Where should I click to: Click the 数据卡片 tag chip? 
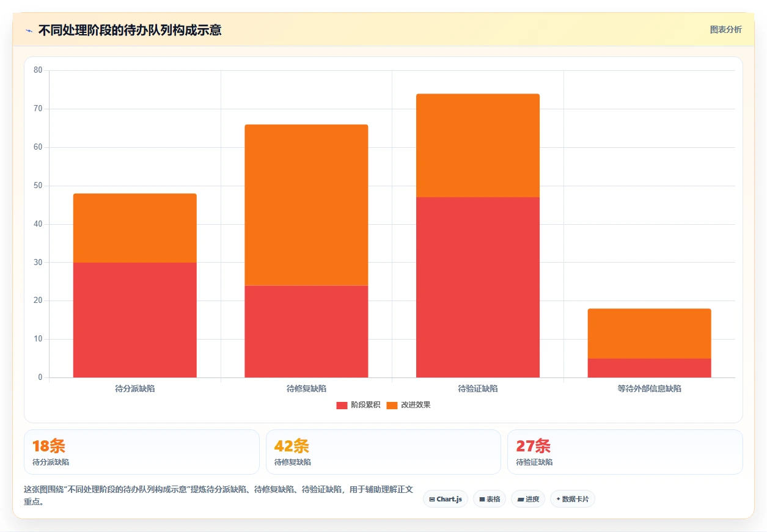tap(573, 499)
